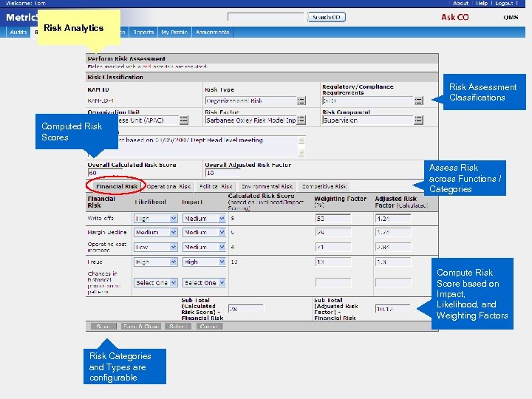Open the Help link
This screenshot has width=532, height=399.
[x=482, y=3]
